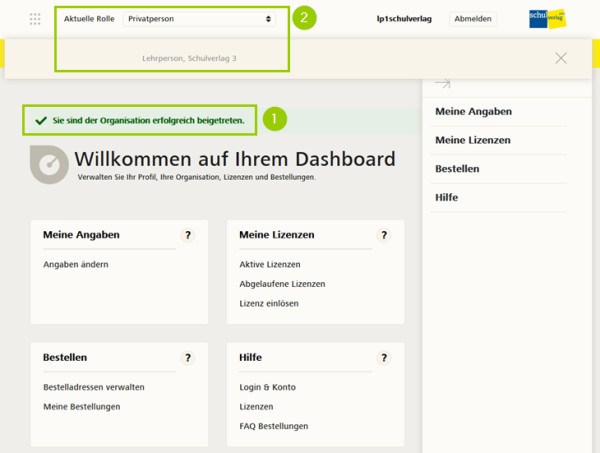Image resolution: width=600 pixels, height=453 pixels.
Task: Click the Schulverlag logo
Action: click(547, 19)
